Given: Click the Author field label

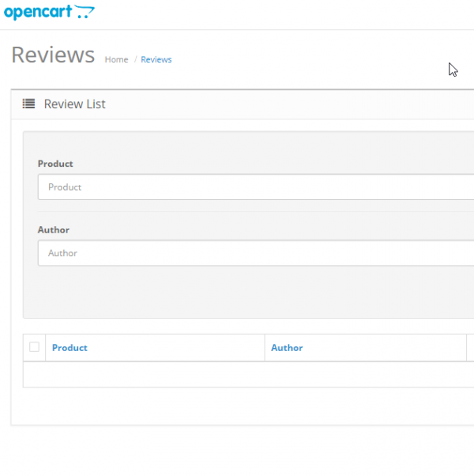Looking at the screenshot, I should pyautogui.click(x=54, y=230).
